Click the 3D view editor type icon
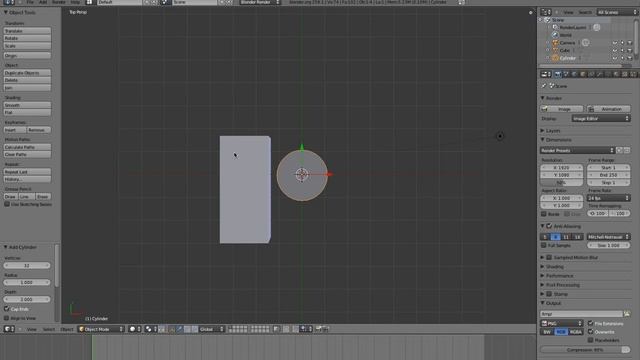The height and width of the screenshot is (360, 640). tap(9, 329)
